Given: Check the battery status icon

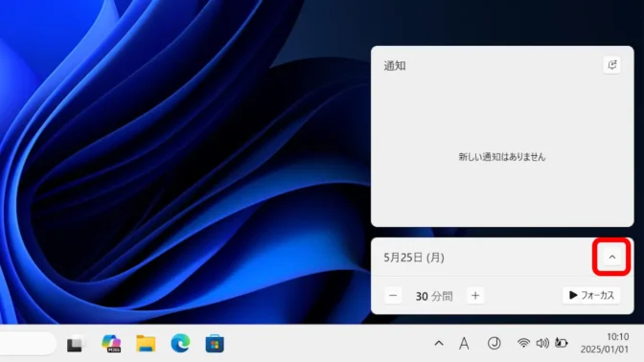Looking at the screenshot, I should pos(562,342).
